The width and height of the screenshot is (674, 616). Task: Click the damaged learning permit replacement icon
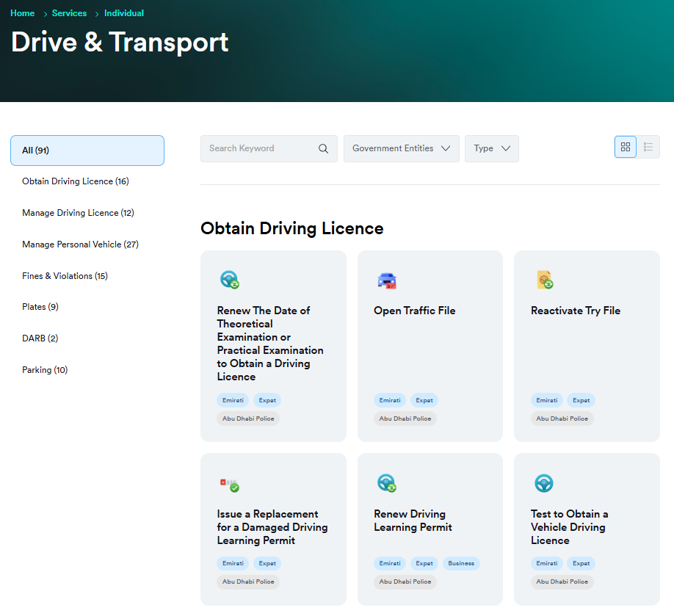(230, 483)
